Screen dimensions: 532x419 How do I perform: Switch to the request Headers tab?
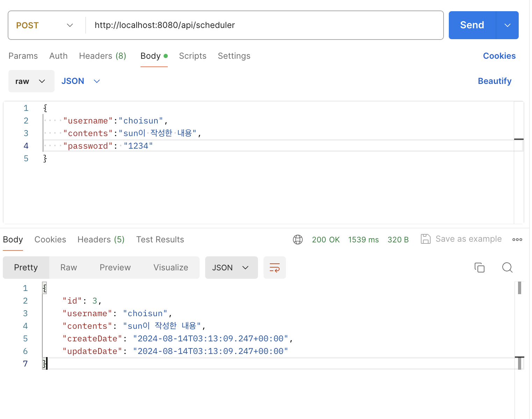tap(102, 56)
